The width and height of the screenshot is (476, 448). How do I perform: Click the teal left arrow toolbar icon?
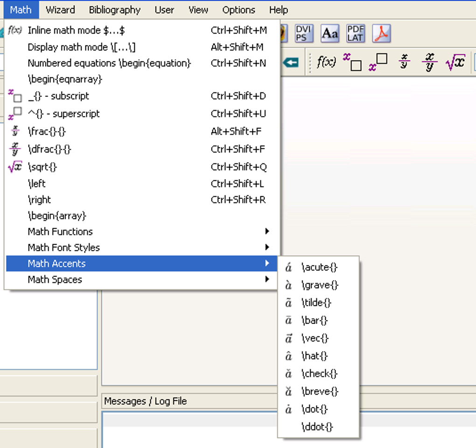[x=291, y=62]
